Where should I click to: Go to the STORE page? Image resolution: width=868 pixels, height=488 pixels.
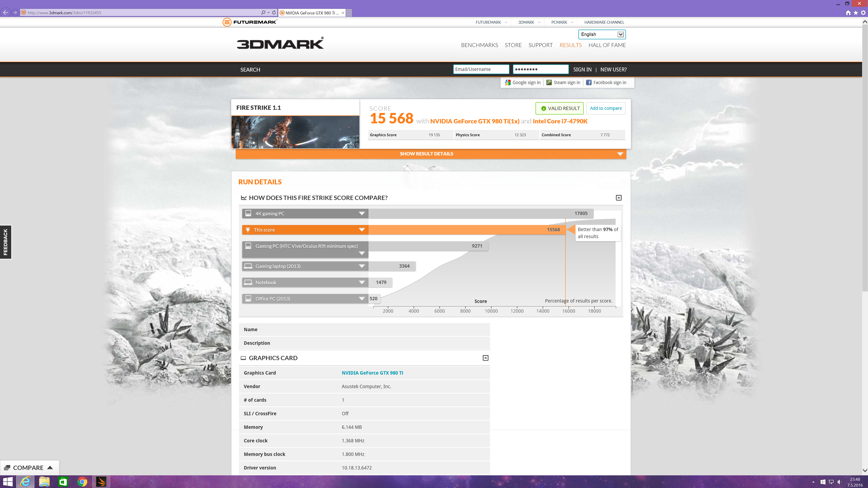[513, 45]
